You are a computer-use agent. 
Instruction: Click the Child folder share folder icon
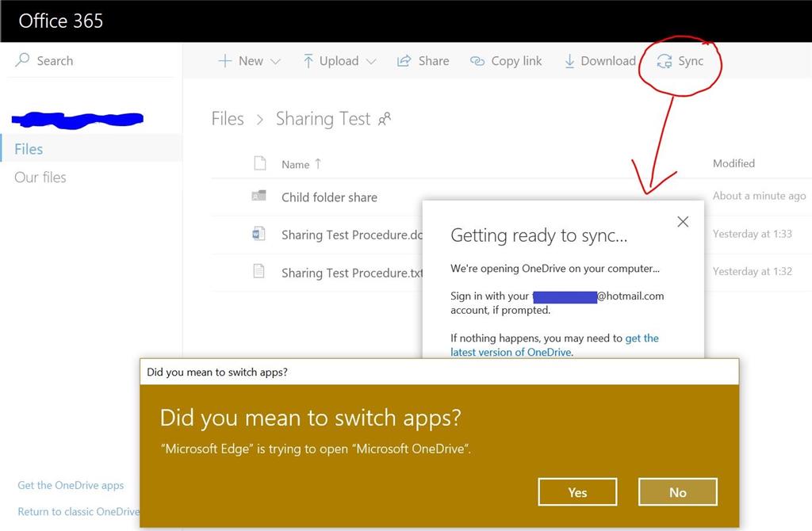pos(259,196)
